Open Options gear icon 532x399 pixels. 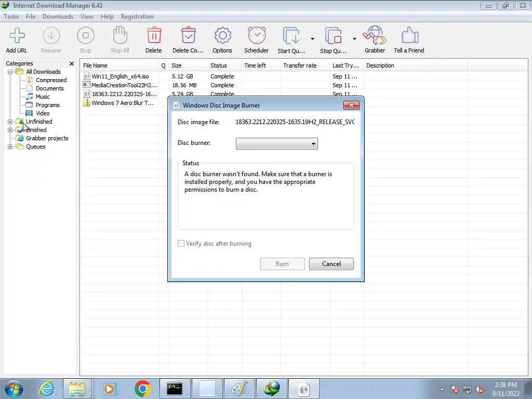pos(222,36)
